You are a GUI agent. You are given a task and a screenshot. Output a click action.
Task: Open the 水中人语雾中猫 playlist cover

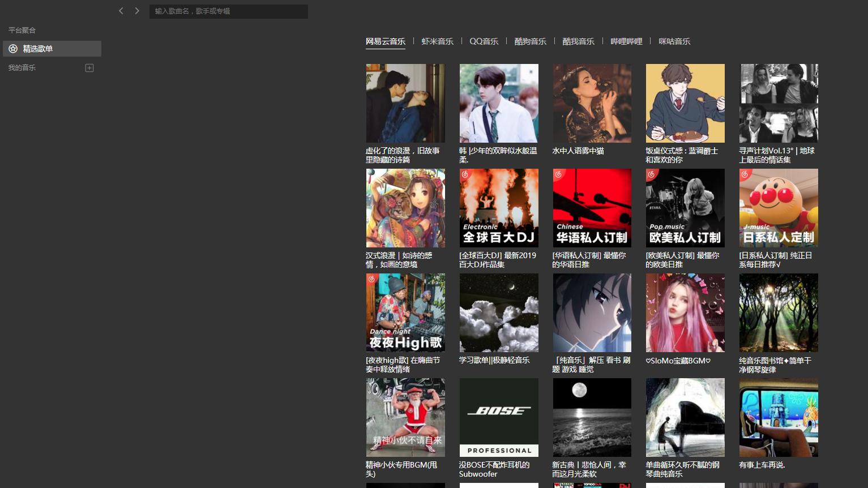(x=592, y=103)
